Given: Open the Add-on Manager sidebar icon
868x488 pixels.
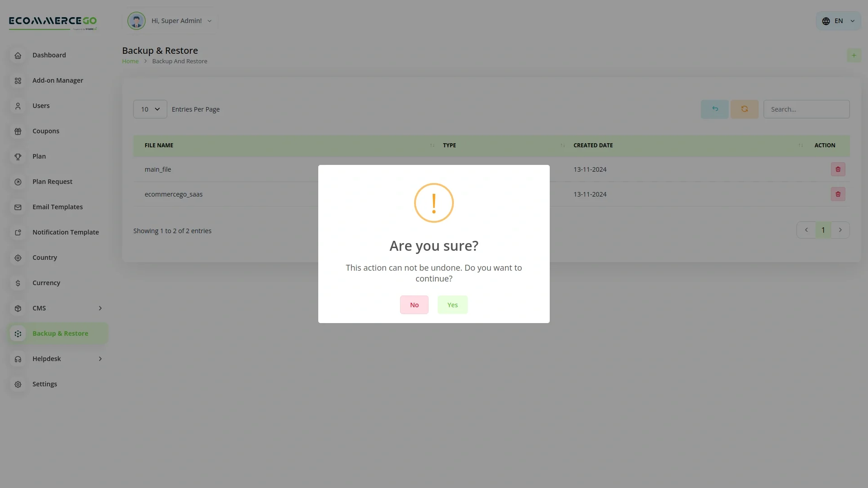Looking at the screenshot, I should (x=18, y=81).
